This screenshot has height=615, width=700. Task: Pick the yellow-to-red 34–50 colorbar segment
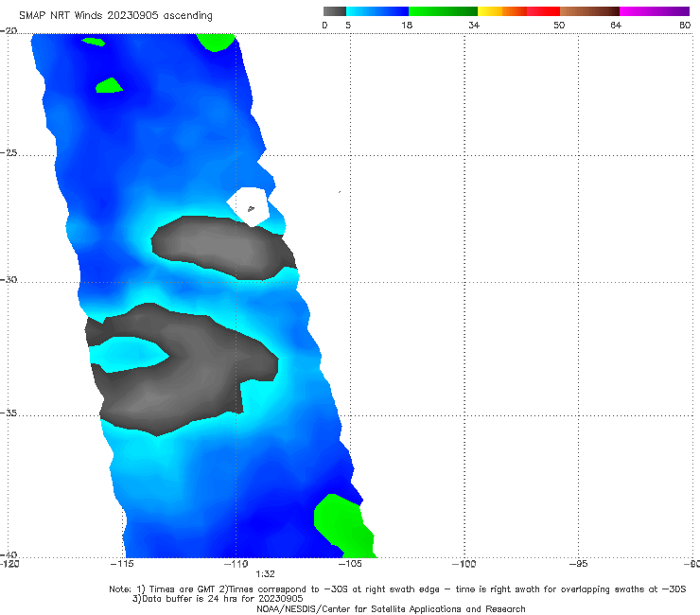click(x=518, y=11)
